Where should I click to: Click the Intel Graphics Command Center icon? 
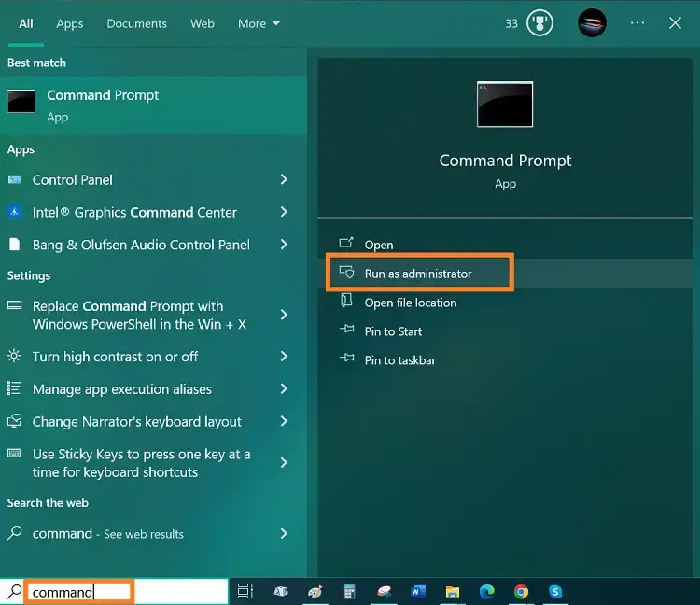point(14,212)
